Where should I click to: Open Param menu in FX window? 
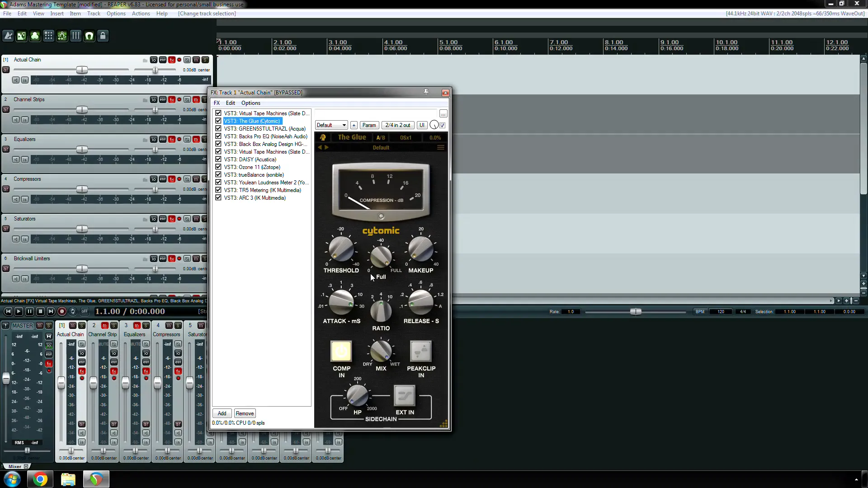coord(369,125)
